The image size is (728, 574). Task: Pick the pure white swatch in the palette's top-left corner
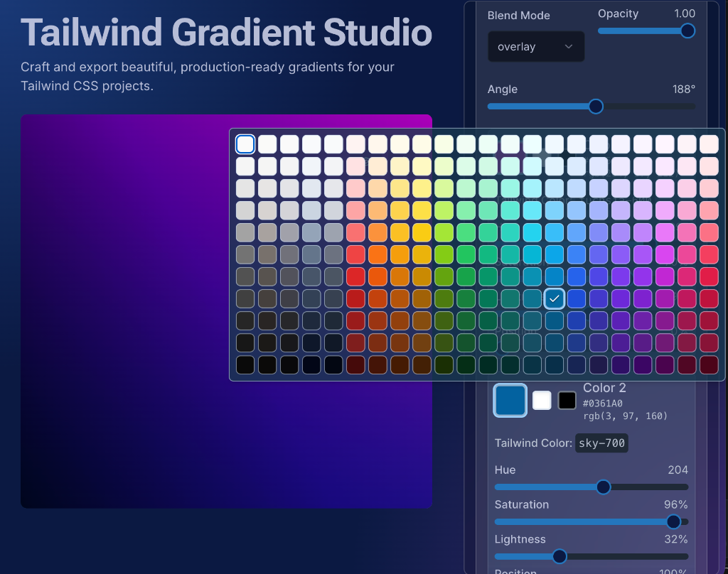pos(245,143)
